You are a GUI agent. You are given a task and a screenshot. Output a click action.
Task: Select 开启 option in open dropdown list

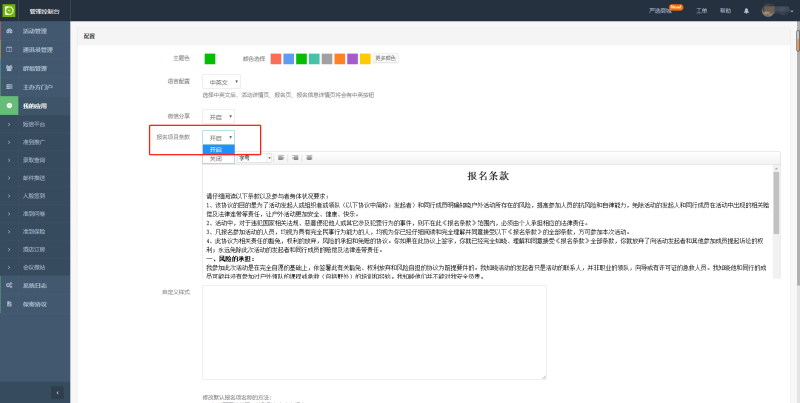[x=217, y=149]
